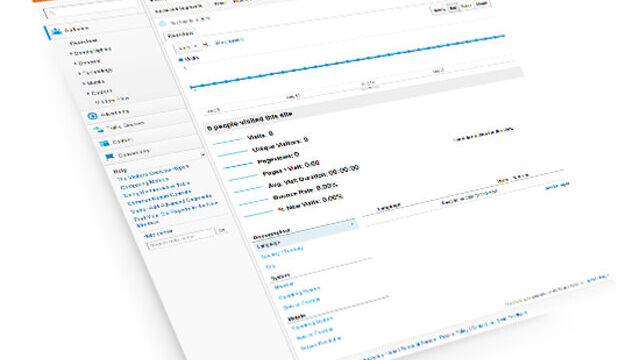Click the Content section page icon
The height and width of the screenshot is (360, 640).
point(104,143)
